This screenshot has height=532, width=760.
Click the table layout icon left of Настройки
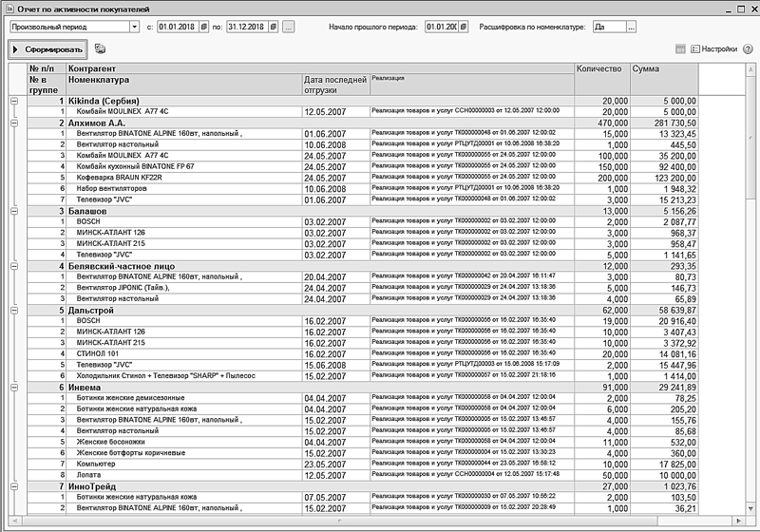(x=680, y=49)
